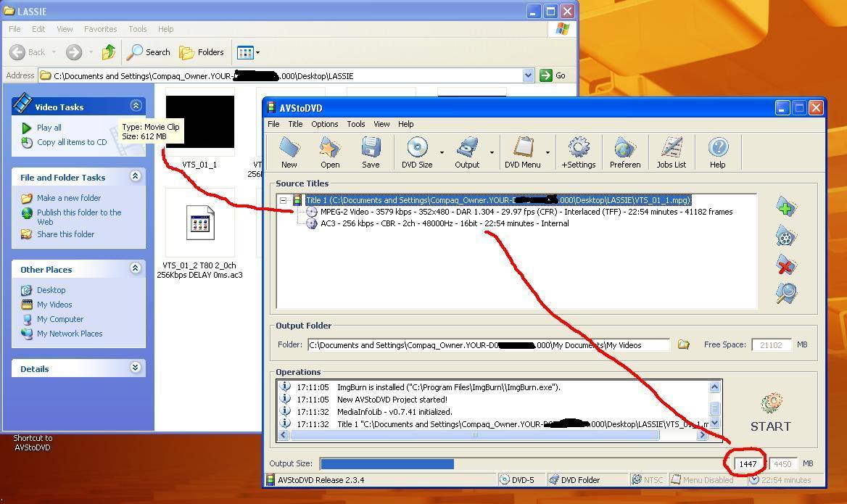Click the film reel title edit icon

(786, 236)
